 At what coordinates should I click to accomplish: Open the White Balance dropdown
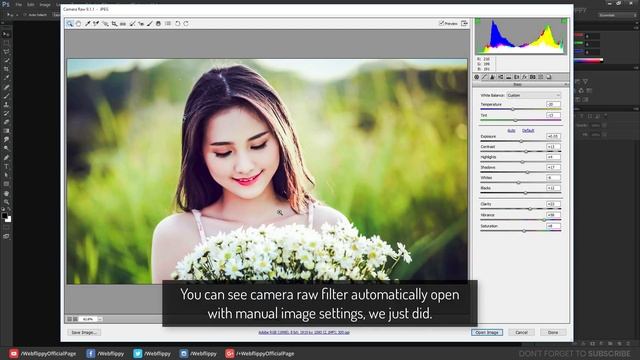[533, 95]
